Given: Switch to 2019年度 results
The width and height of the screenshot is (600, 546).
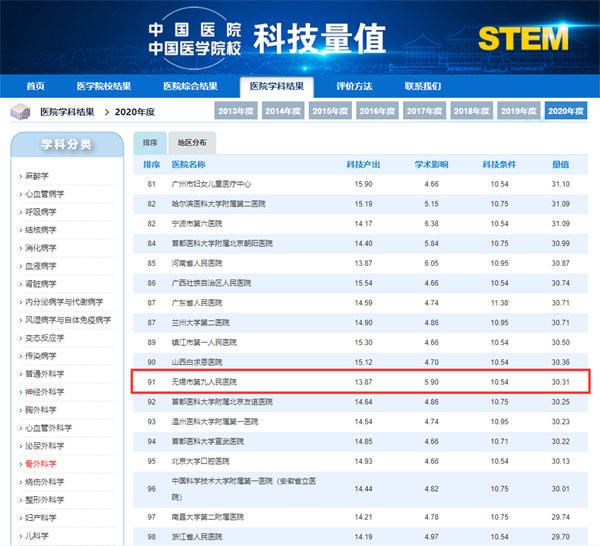Looking at the screenshot, I should pos(518,111).
